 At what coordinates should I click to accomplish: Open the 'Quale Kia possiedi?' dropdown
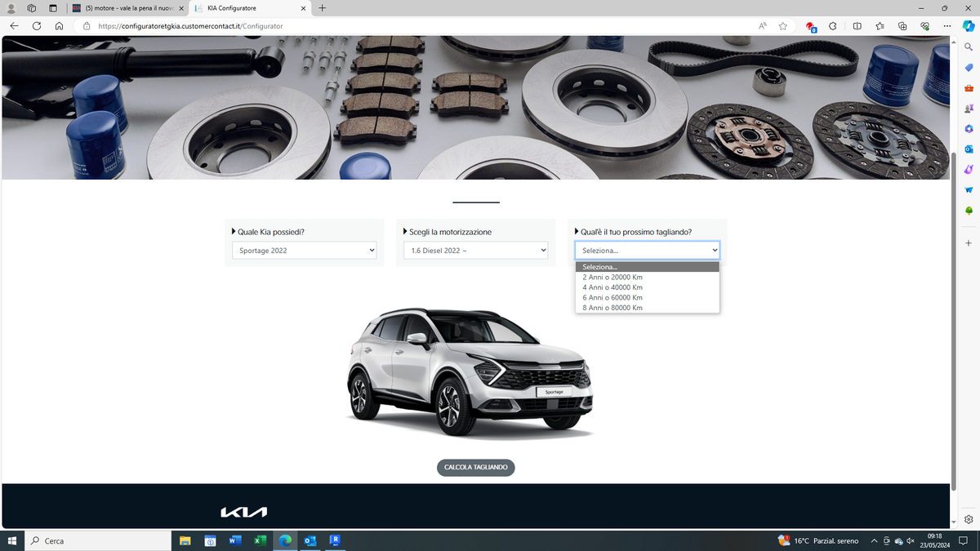point(304,251)
